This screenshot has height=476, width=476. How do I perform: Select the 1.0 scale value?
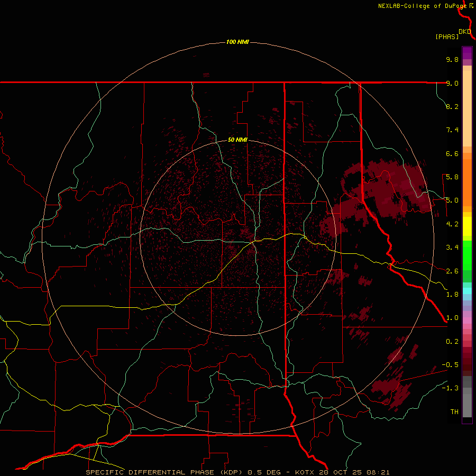coord(452,318)
